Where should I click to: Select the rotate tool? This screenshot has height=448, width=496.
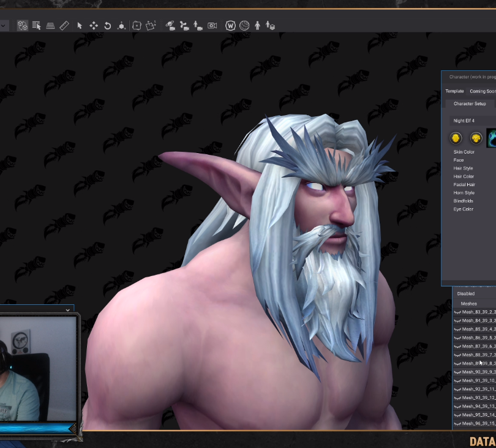pyautogui.click(x=108, y=26)
